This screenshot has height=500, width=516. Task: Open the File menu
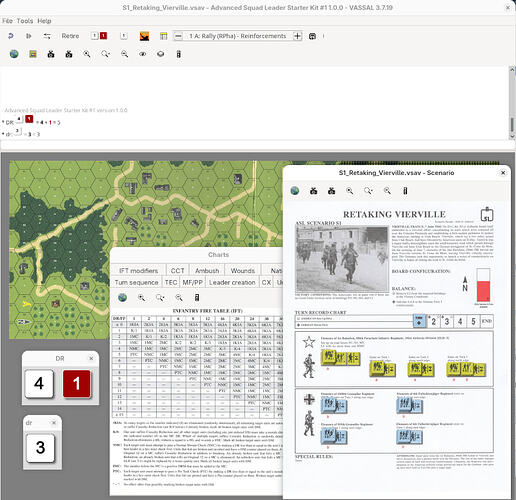tap(7, 21)
